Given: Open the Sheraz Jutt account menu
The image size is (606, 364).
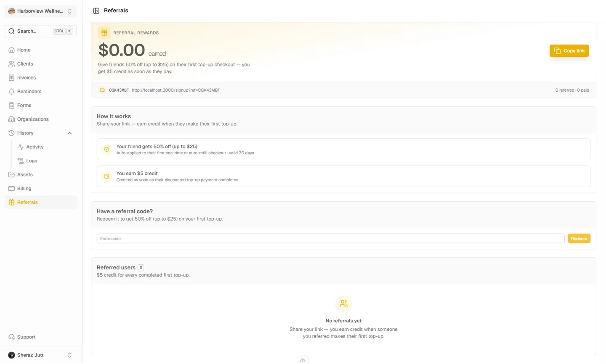Looking at the screenshot, I should point(40,355).
